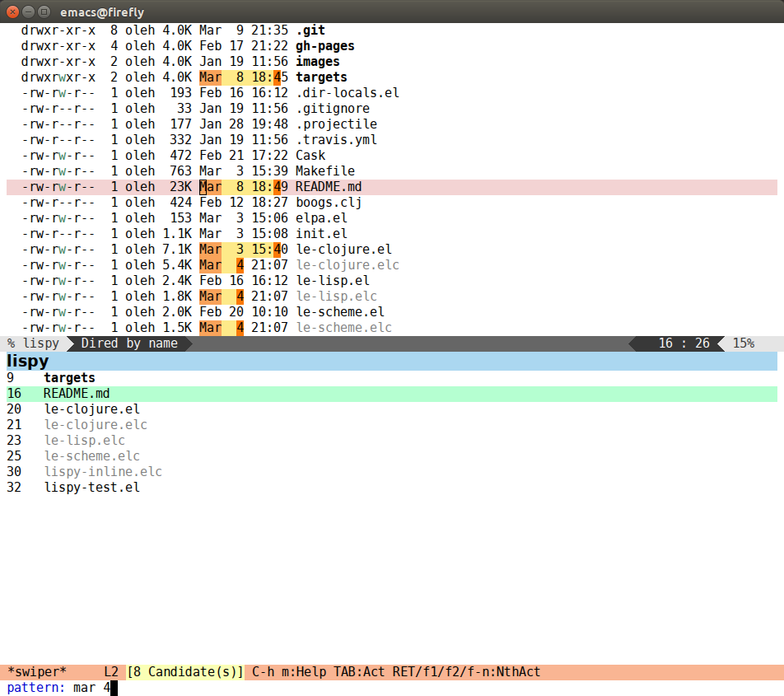Click le-lisp.elc in the dired listing
784x696 pixels.
[336, 297]
